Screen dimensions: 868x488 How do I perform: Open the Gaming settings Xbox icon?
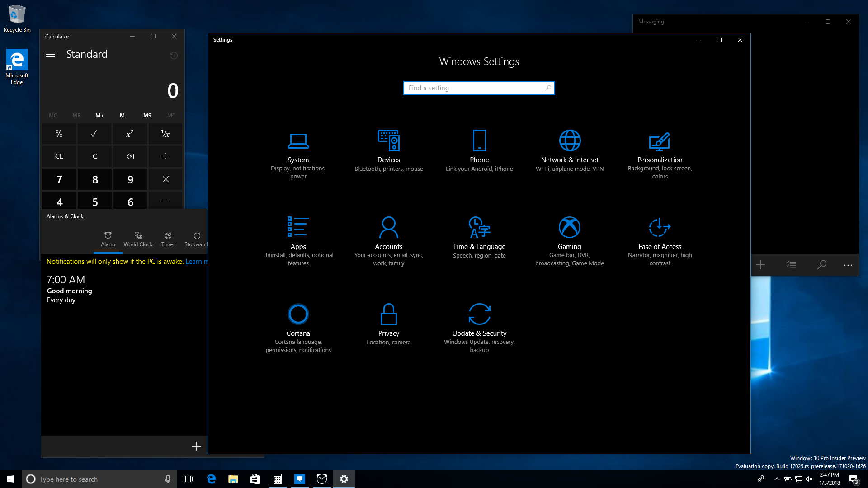coord(569,227)
